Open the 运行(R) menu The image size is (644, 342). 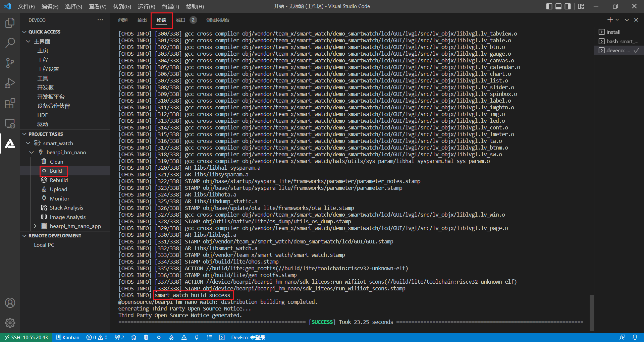point(147,6)
